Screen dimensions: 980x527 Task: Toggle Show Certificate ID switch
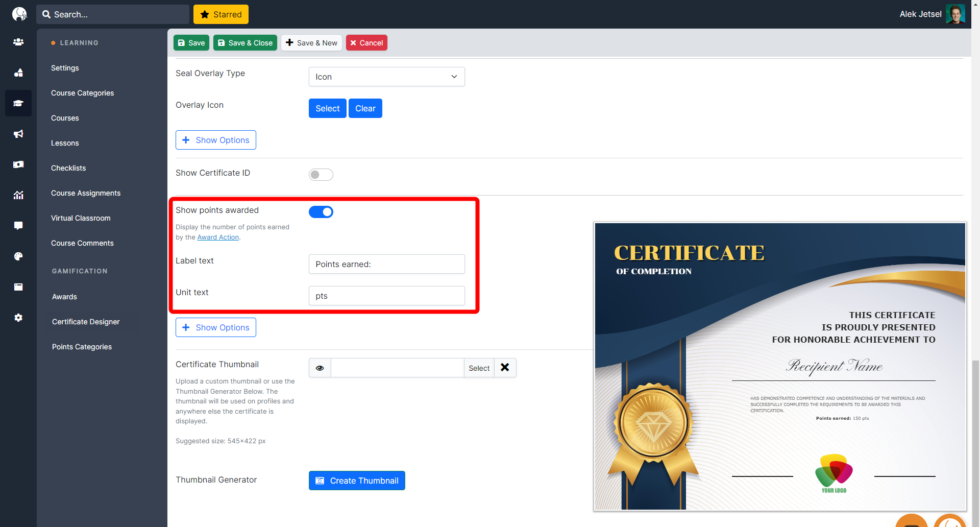click(321, 175)
